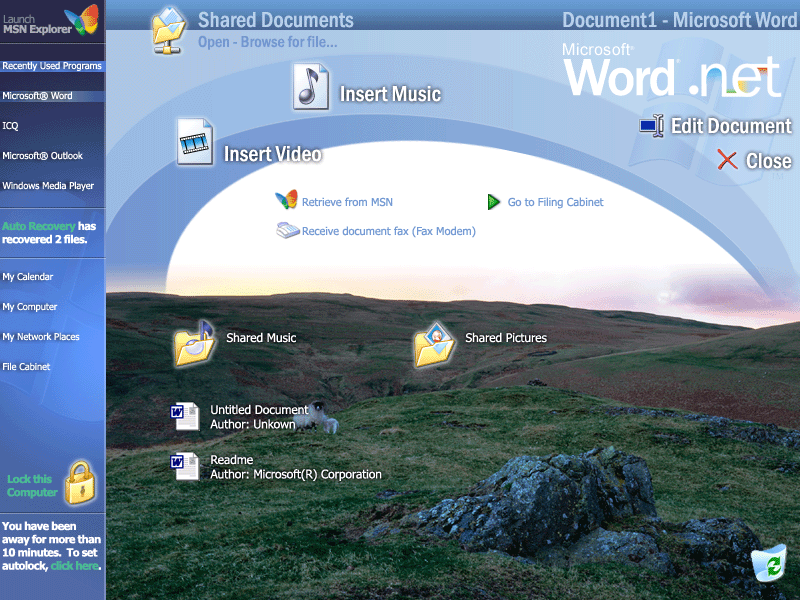
Task: Click the Auto Recovery link
Action: [39, 226]
